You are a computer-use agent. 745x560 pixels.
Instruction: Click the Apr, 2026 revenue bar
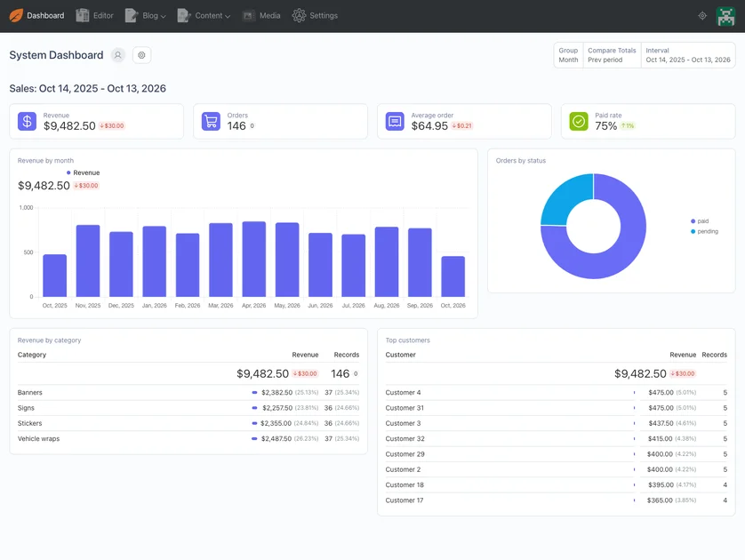point(253,260)
